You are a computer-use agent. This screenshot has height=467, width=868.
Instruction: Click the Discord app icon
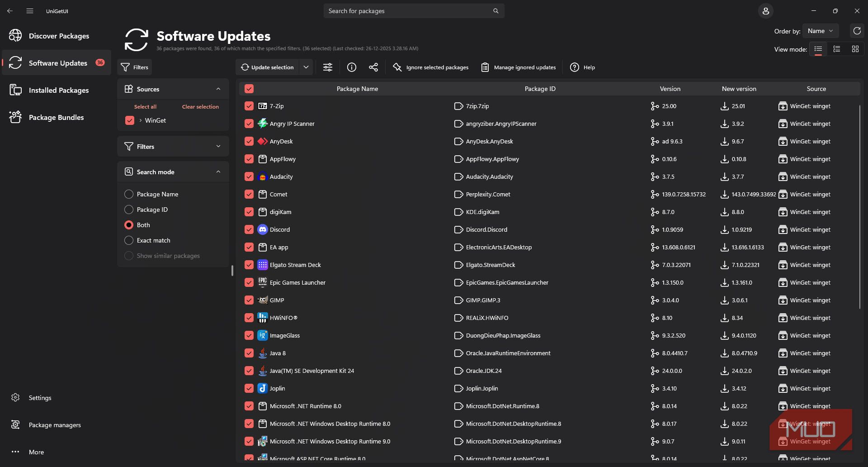tap(263, 229)
